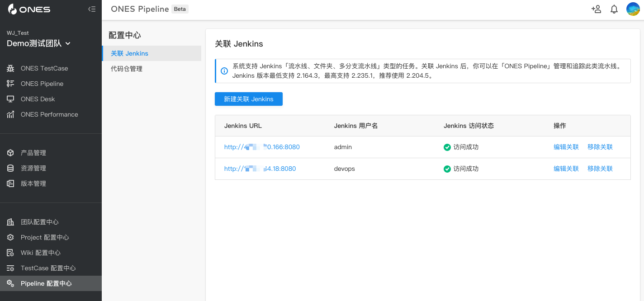Viewport: 644px width, 301px height.
Task: Click the ONES Pipeline header title
Action: coord(140,9)
